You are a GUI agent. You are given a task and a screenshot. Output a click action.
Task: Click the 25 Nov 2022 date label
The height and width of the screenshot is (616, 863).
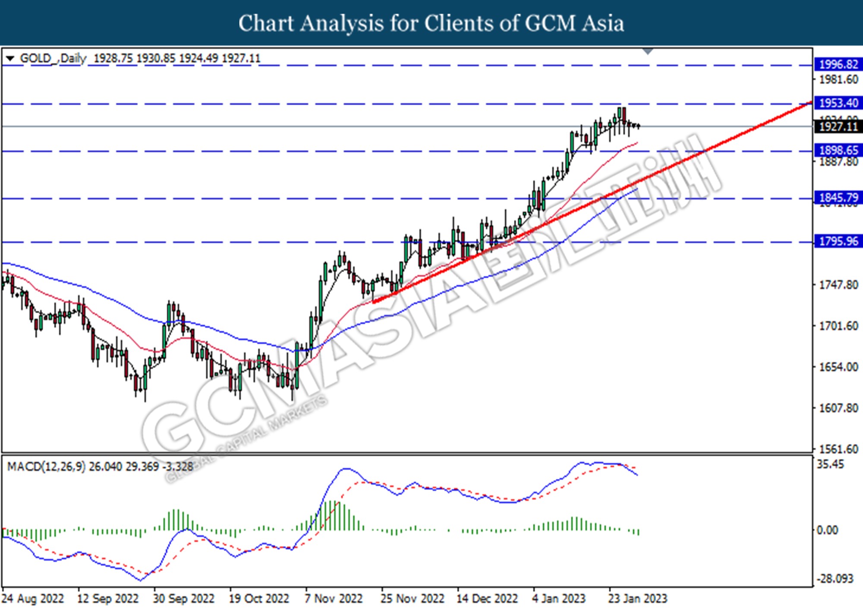[412, 599]
